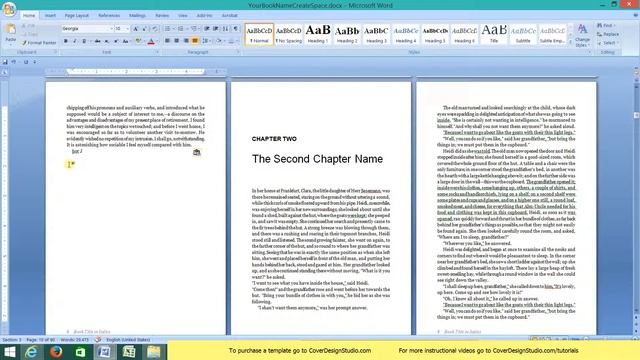The image size is (640, 360).
Task: Click Text Highlight Color button
Action: point(138,41)
